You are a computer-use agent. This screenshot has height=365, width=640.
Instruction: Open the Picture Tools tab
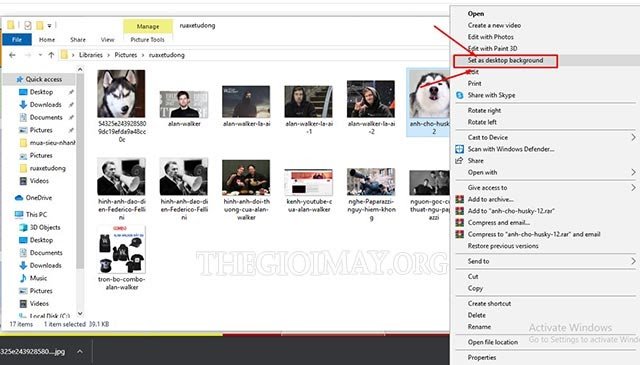[147, 40]
